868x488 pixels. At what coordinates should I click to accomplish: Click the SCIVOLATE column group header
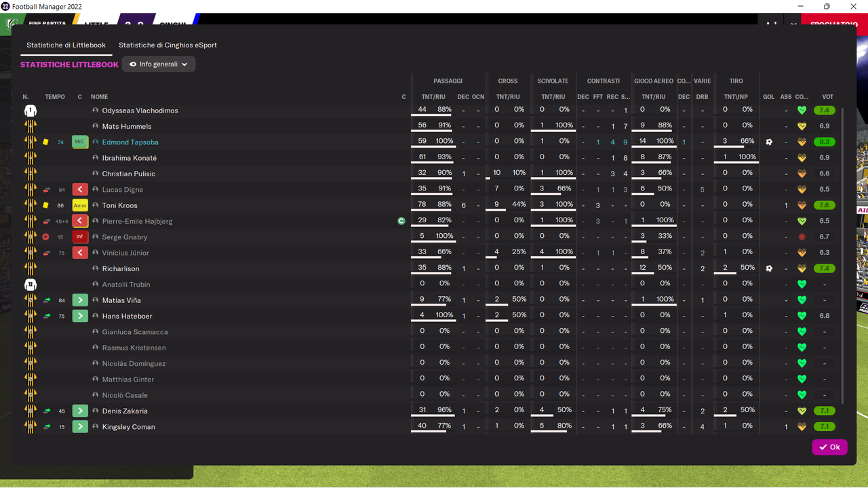point(553,81)
